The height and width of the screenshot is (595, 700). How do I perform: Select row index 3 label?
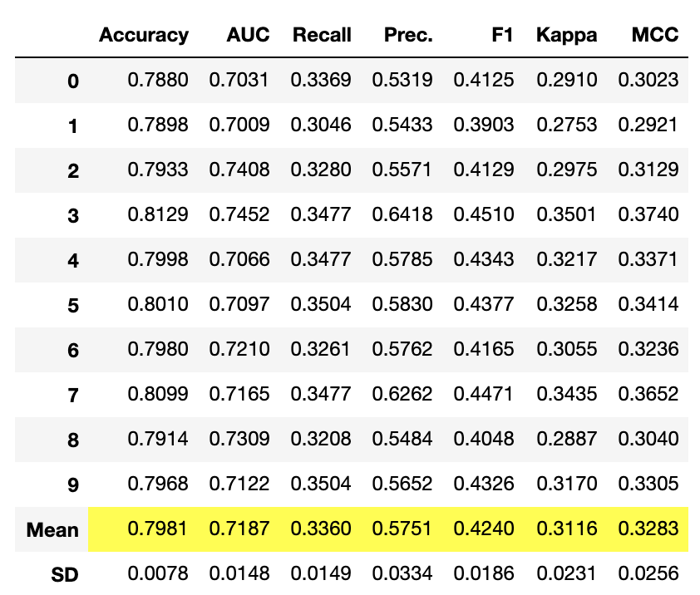[73, 215]
